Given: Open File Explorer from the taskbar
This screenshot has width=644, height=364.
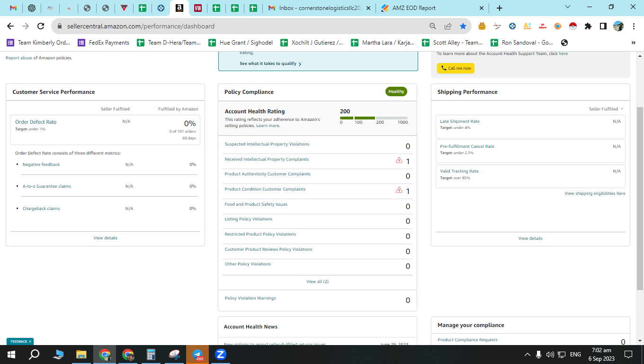Looking at the screenshot, I should click(81, 355).
